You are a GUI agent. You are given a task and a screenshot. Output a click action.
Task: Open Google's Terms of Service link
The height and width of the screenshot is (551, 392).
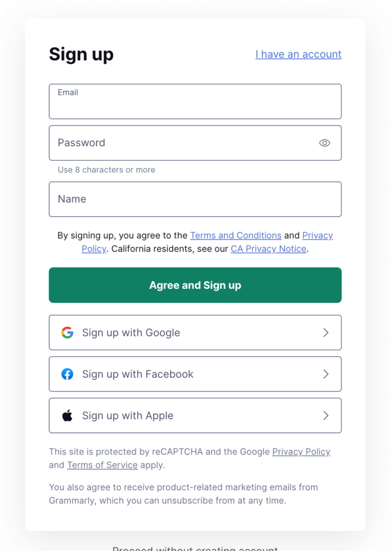[x=102, y=464]
